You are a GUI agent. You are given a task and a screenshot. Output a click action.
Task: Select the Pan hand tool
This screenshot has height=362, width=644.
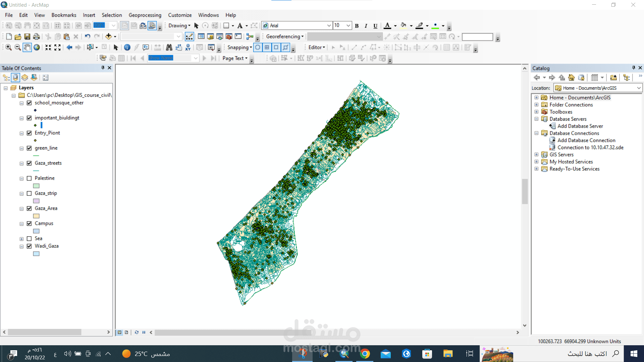[27, 47]
